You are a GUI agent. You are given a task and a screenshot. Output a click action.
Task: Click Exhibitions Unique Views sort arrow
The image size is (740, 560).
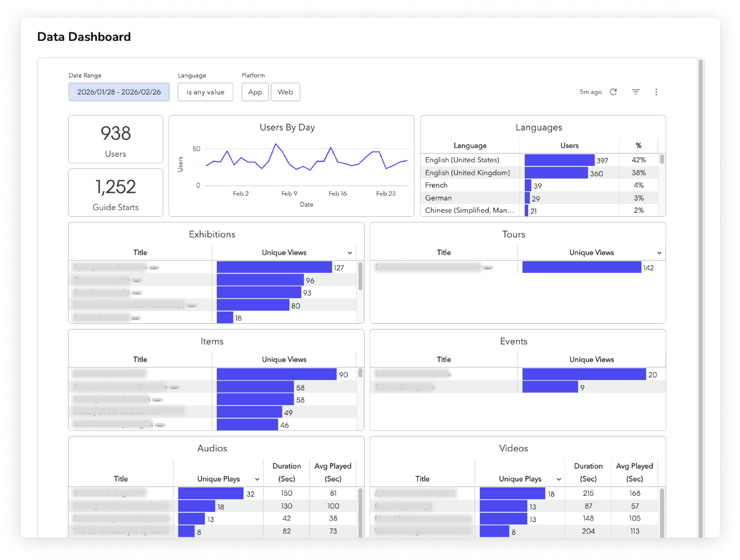pyautogui.click(x=350, y=253)
